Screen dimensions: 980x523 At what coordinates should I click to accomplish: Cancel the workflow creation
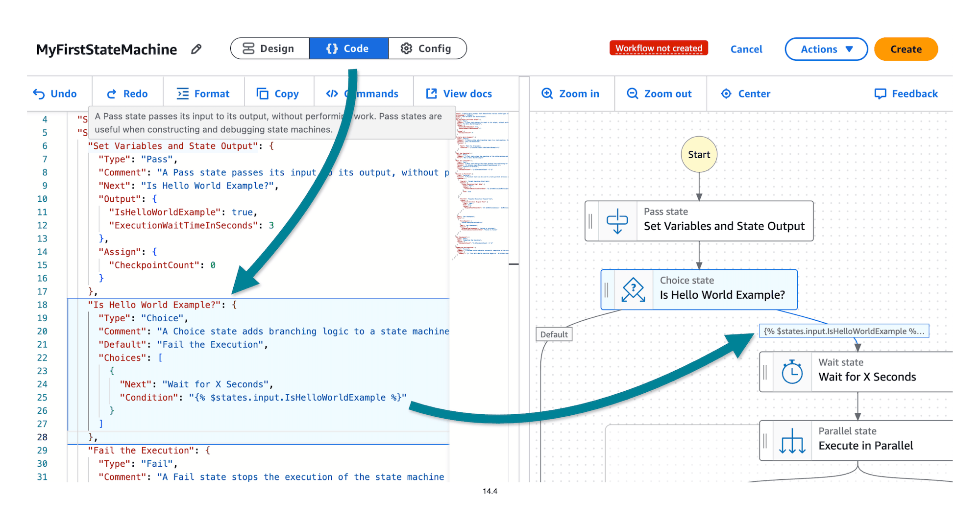click(x=746, y=49)
